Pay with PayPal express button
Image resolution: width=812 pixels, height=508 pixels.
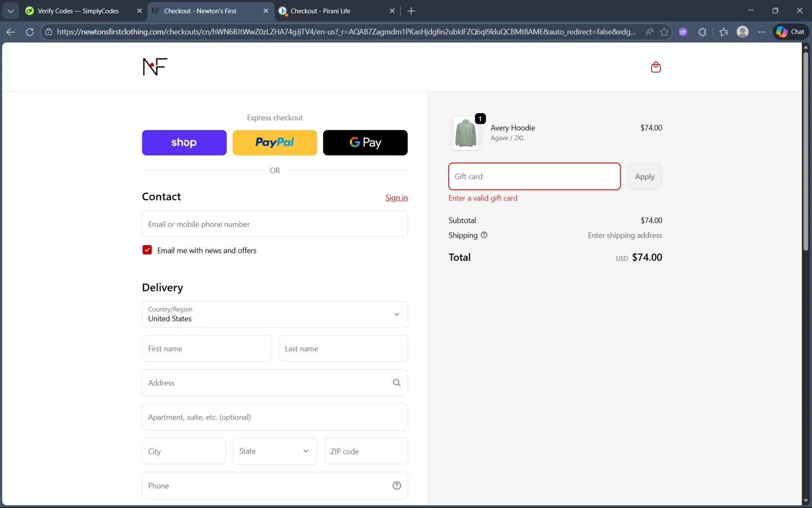[275, 142]
